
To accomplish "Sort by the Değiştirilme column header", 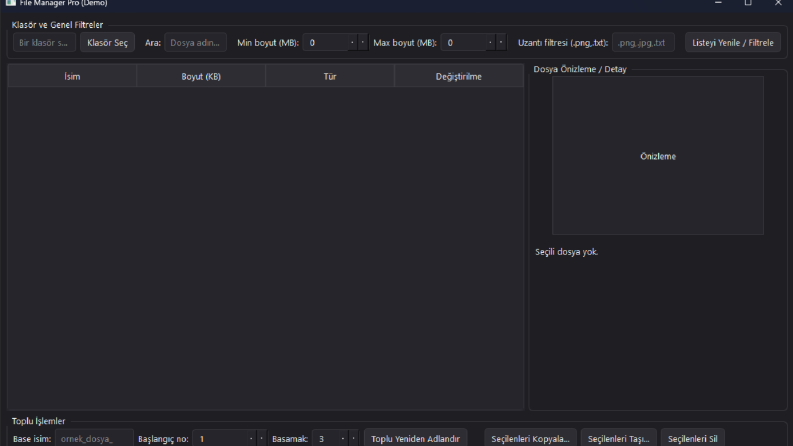I will (459, 76).
